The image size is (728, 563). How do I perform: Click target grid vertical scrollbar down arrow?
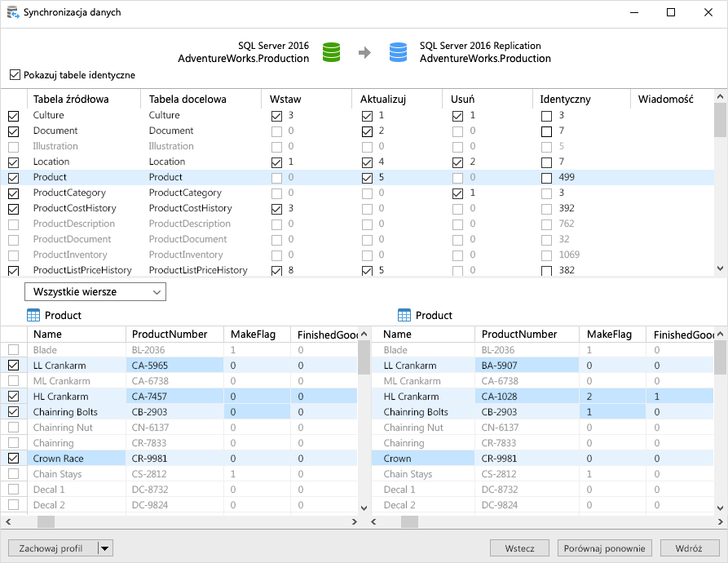[720, 508]
